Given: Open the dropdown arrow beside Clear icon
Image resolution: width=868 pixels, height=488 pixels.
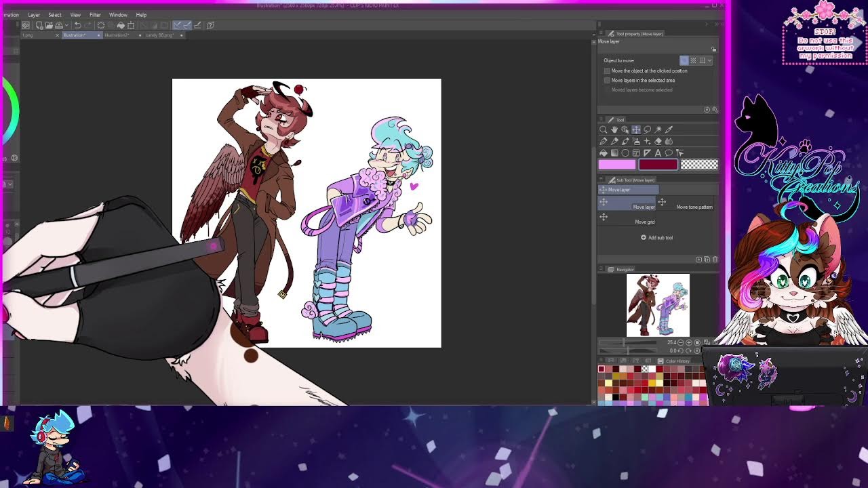Looking at the screenshot, I should tap(66, 25).
